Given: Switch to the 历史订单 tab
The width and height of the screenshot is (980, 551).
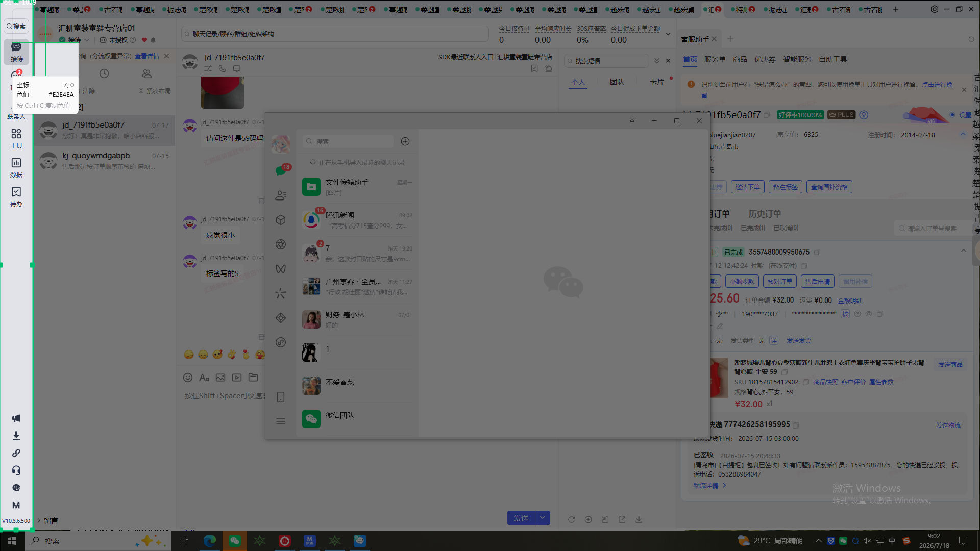Looking at the screenshot, I should click(765, 214).
